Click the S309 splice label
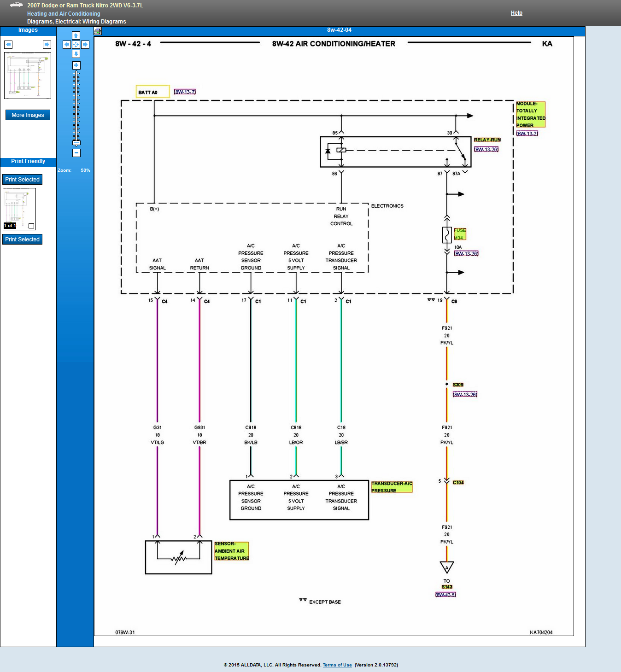621x672 pixels. (x=458, y=385)
